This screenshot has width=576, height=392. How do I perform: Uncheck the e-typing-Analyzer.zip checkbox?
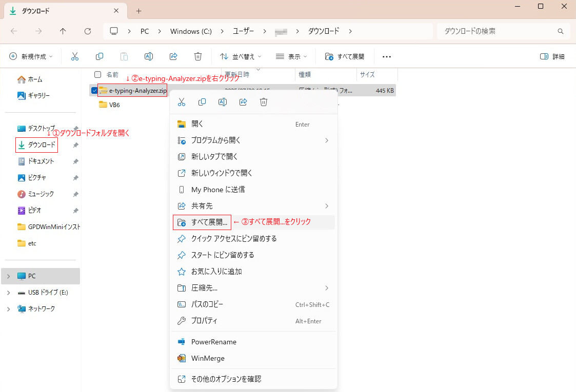[x=94, y=90]
